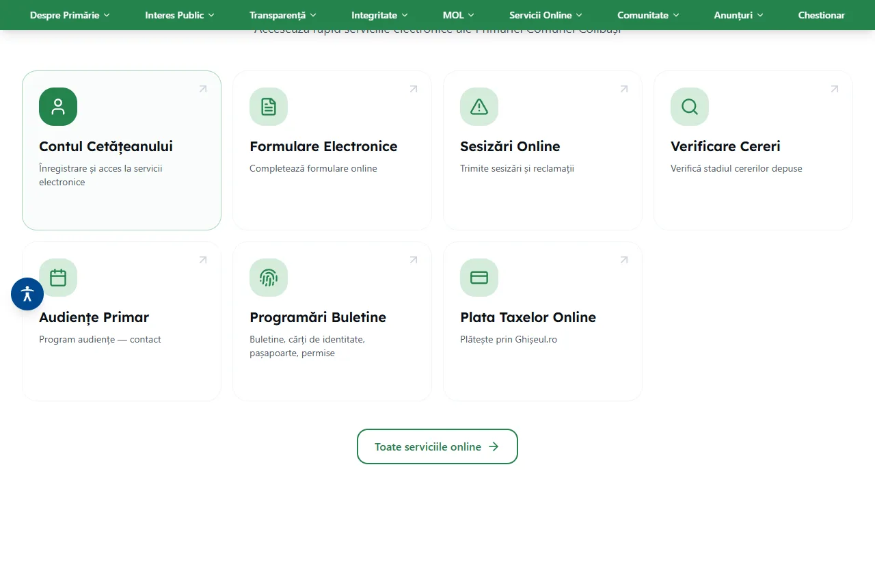Expand the Transparență dropdown menu

pos(283,15)
